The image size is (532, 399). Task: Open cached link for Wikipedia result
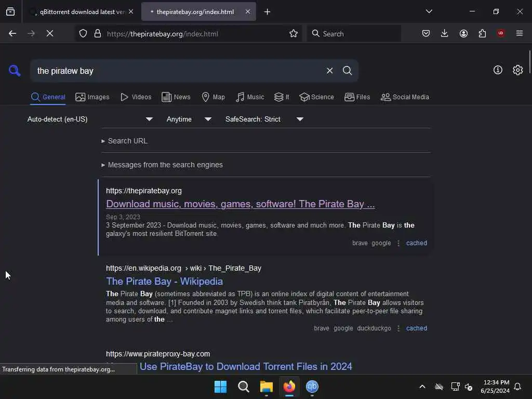(x=417, y=328)
